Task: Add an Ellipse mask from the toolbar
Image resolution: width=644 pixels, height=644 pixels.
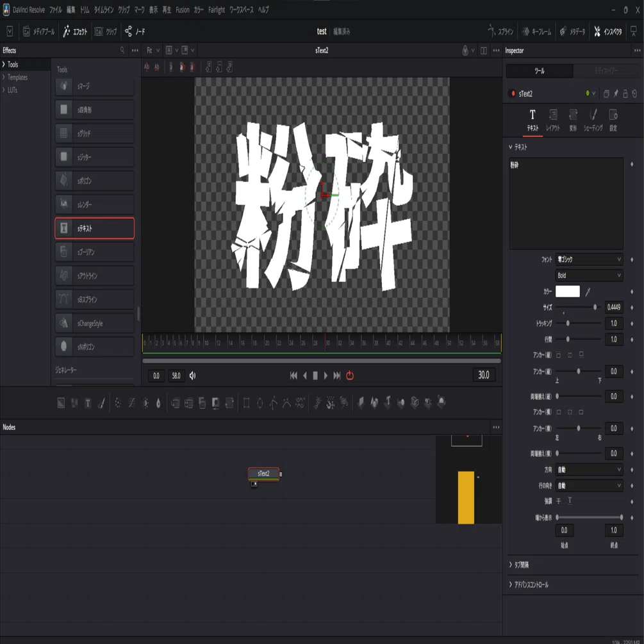Action: pos(260,403)
